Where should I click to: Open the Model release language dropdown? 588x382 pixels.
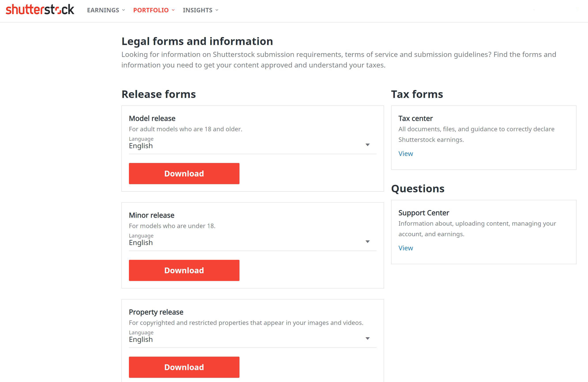(252, 146)
